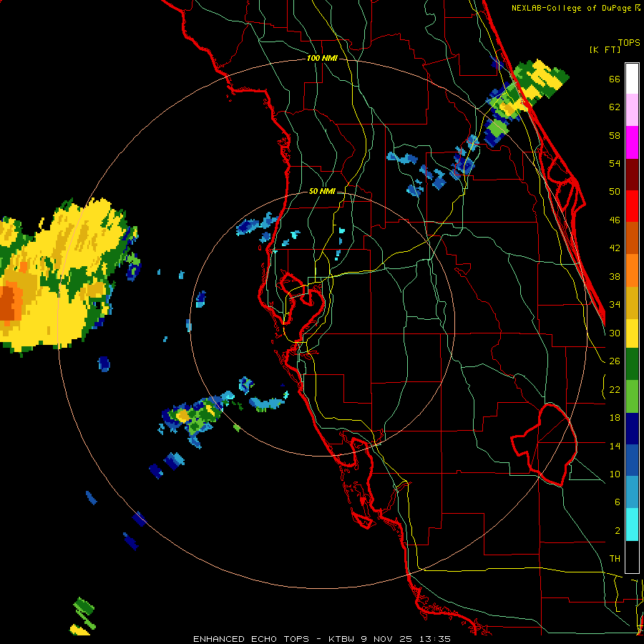Click the 26 legend value
This screenshot has height=644, width=644.
click(x=615, y=361)
